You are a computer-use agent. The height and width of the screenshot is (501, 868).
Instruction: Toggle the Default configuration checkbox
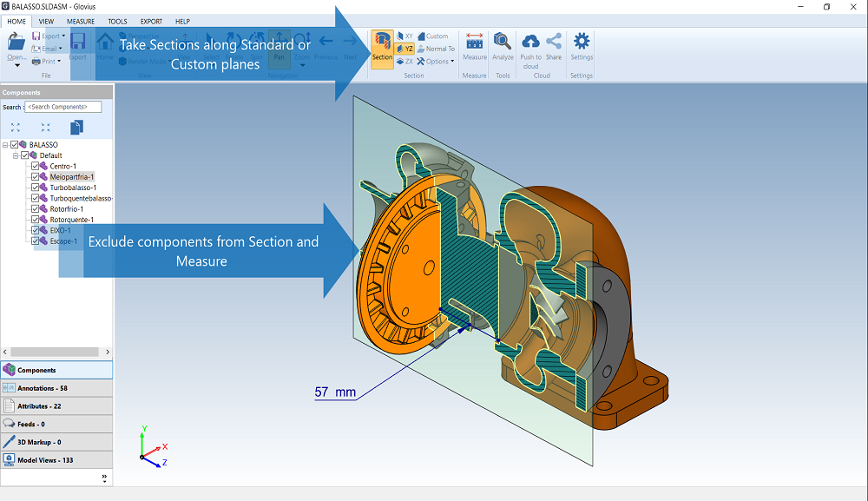tap(25, 155)
